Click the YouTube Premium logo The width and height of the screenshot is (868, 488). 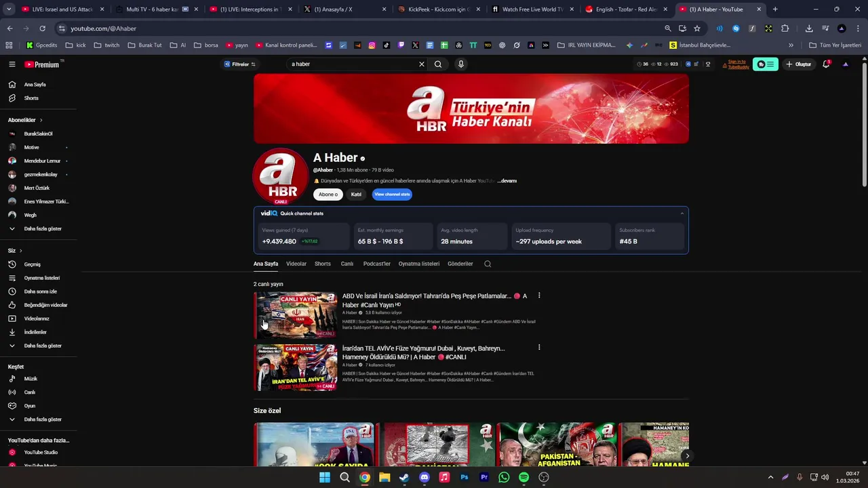(42, 64)
